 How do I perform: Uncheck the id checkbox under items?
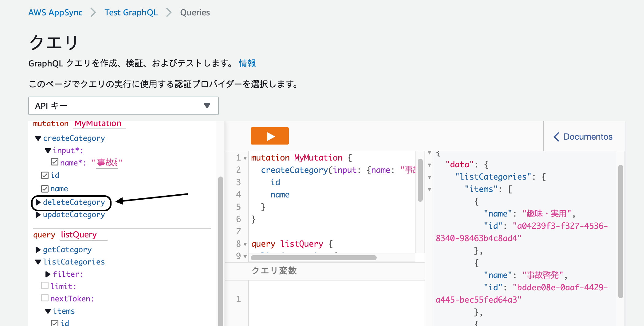(x=55, y=323)
